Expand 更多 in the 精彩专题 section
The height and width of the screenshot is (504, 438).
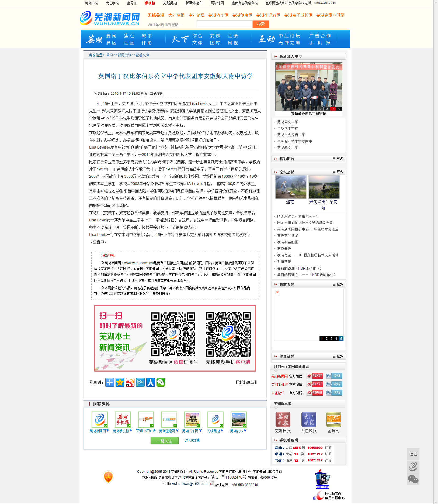[338, 284]
